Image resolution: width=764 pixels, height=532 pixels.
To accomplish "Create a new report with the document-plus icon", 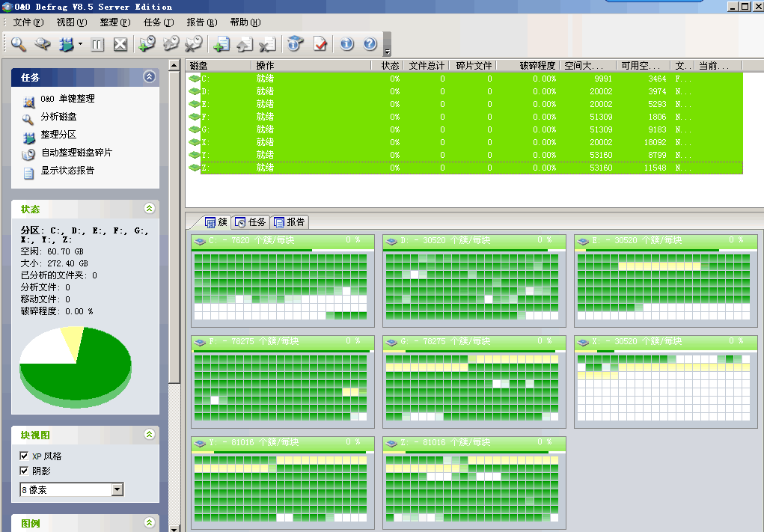I will tap(221, 44).
